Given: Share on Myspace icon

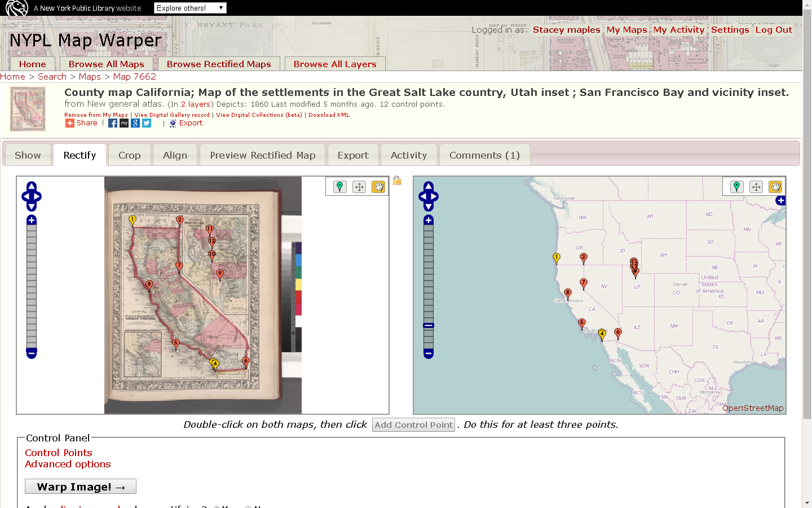Looking at the screenshot, I should 124,123.
